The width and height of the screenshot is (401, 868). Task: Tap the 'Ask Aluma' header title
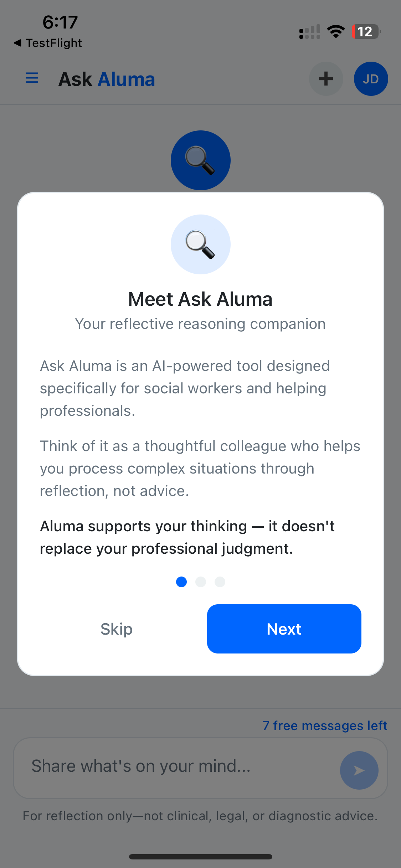click(107, 79)
